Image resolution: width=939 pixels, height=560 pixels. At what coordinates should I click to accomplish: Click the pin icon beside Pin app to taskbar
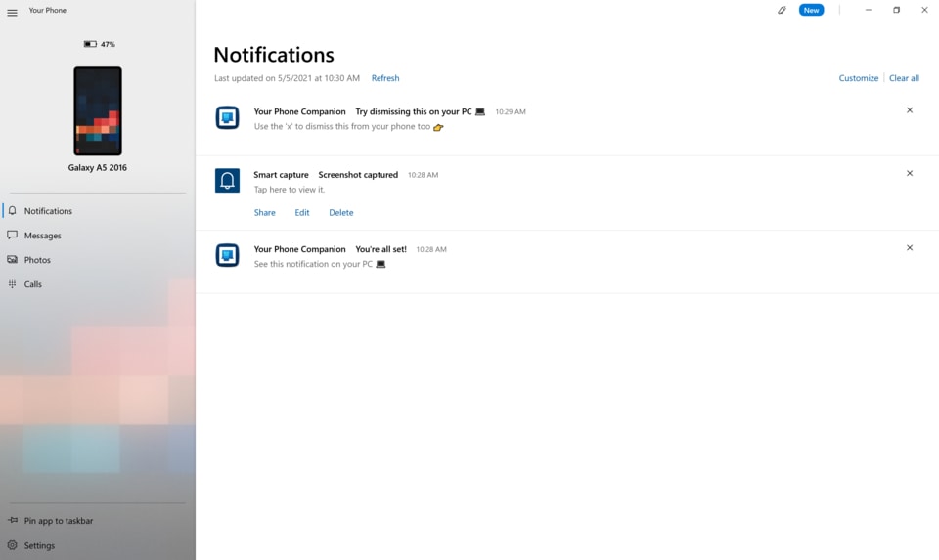13,520
